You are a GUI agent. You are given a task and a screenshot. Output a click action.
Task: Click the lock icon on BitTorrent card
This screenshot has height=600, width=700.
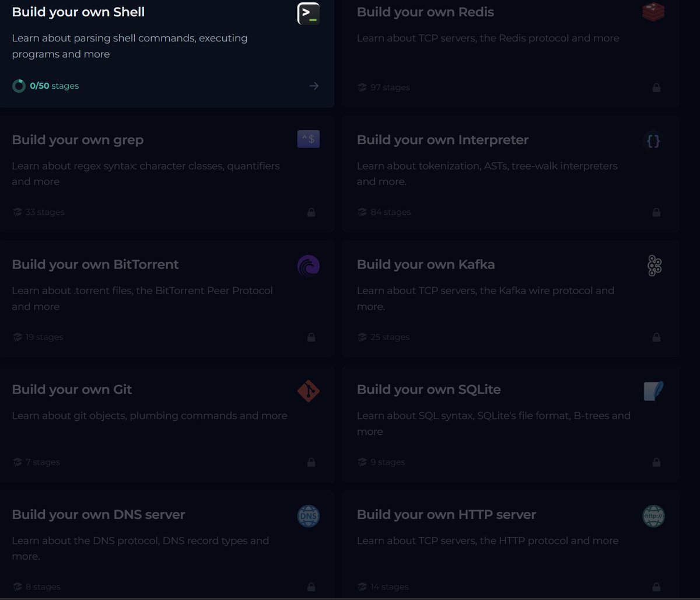[x=311, y=337]
